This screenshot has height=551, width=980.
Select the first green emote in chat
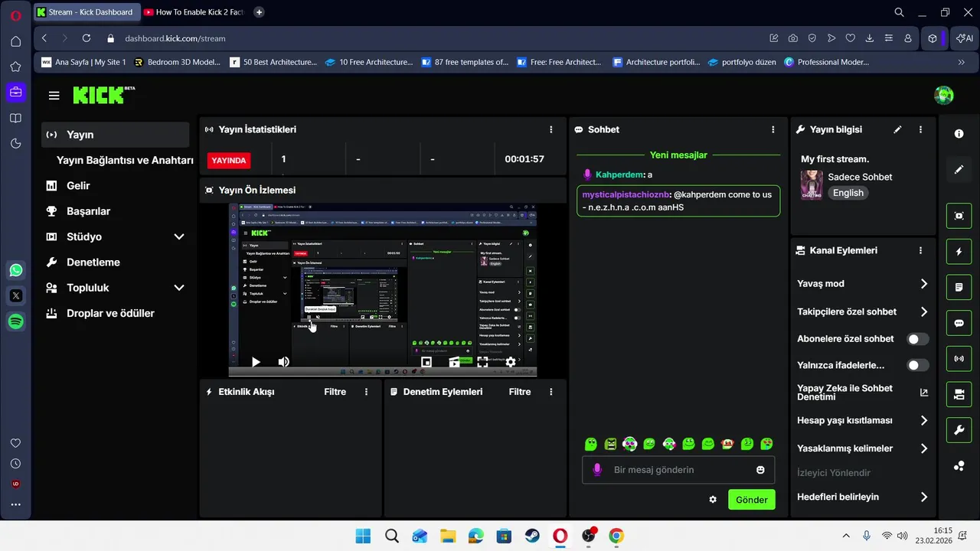pos(590,444)
